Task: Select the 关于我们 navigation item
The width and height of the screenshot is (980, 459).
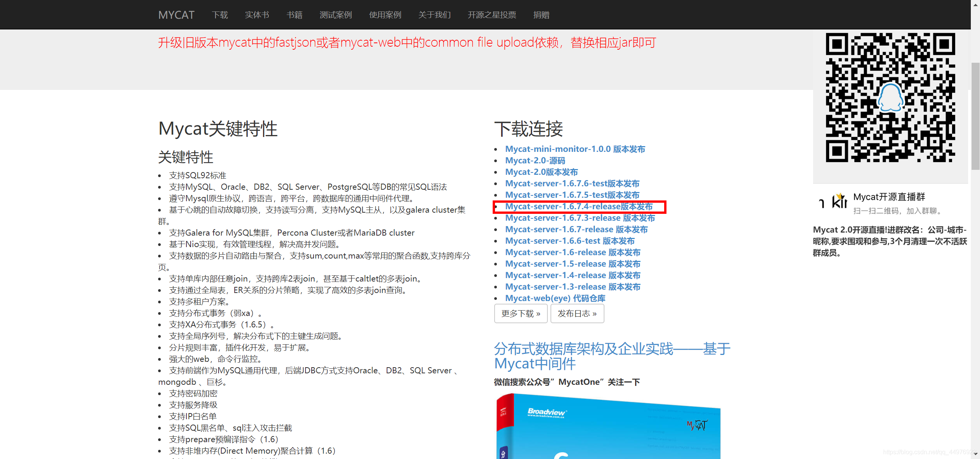Action: [434, 15]
